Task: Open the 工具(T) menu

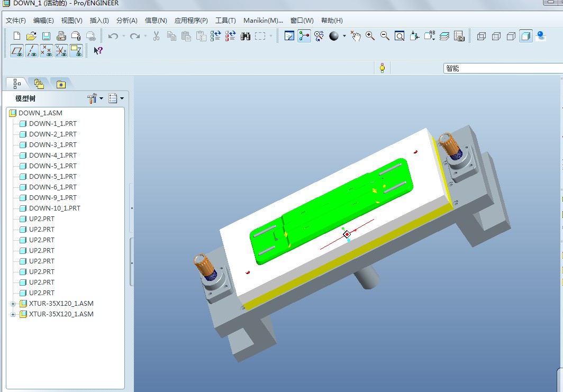Action: click(x=225, y=21)
